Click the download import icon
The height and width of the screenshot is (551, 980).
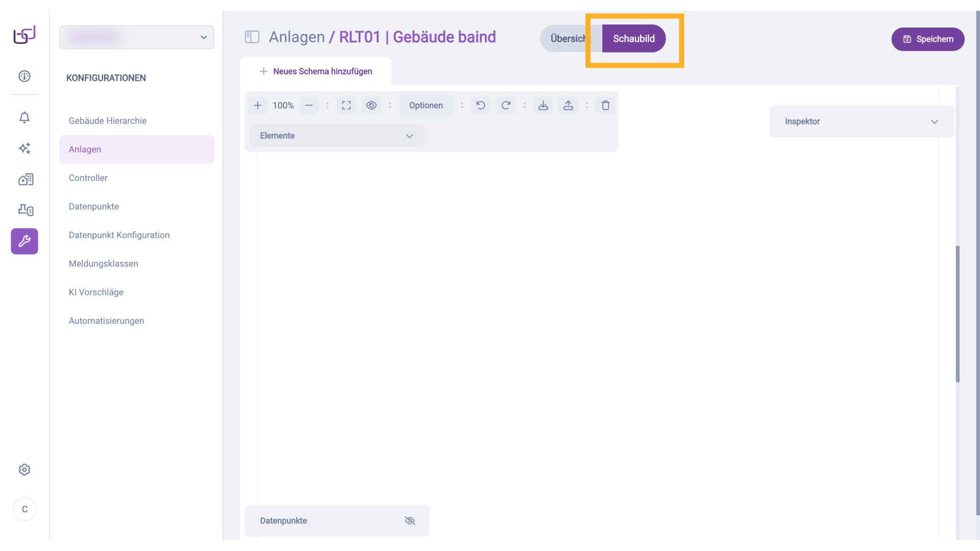[x=543, y=106]
